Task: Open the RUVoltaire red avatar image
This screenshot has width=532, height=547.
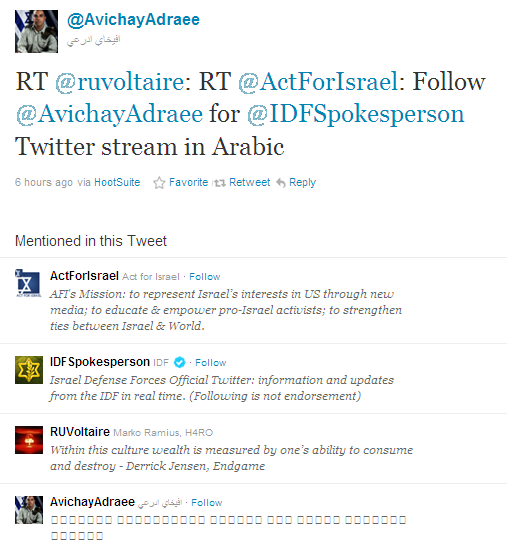Action: (29, 440)
